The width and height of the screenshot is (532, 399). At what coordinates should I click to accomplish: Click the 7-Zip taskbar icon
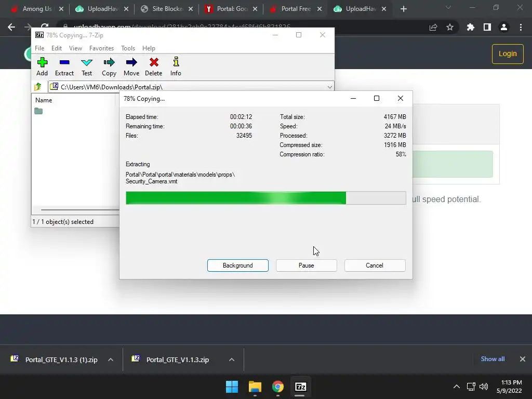tap(301, 387)
